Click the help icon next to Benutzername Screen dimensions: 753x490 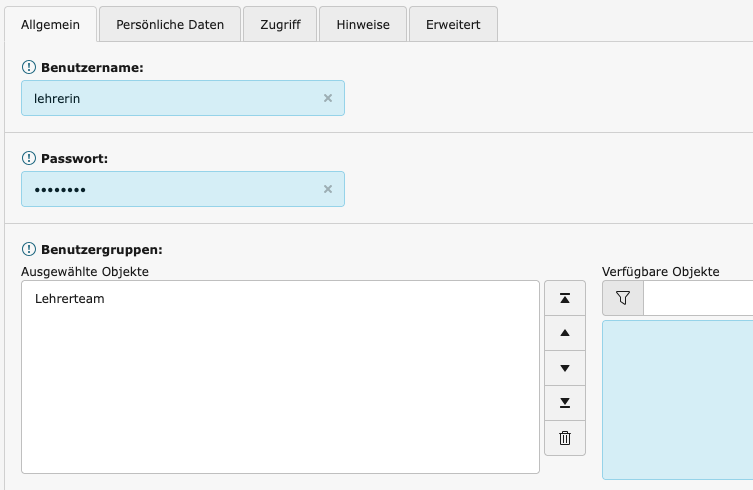29,67
